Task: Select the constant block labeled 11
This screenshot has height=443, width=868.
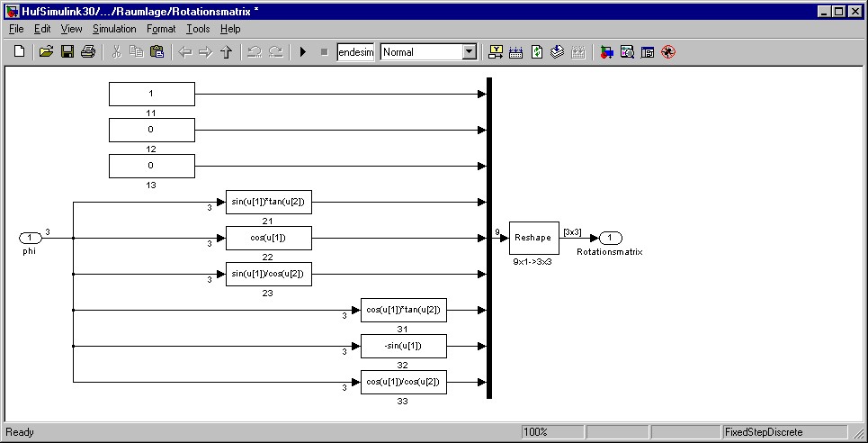Action: pyautogui.click(x=151, y=94)
